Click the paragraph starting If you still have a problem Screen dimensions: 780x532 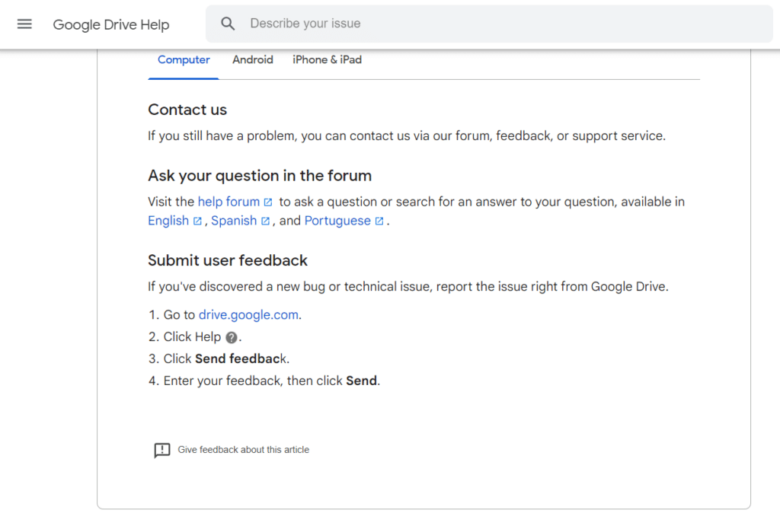click(x=407, y=135)
